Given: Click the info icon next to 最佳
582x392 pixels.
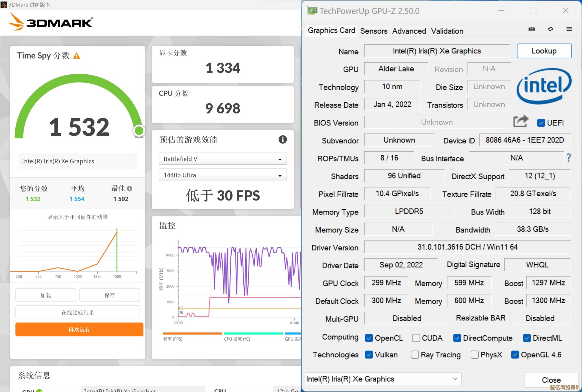Looking at the screenshot, I should click(x=129, y=189).
